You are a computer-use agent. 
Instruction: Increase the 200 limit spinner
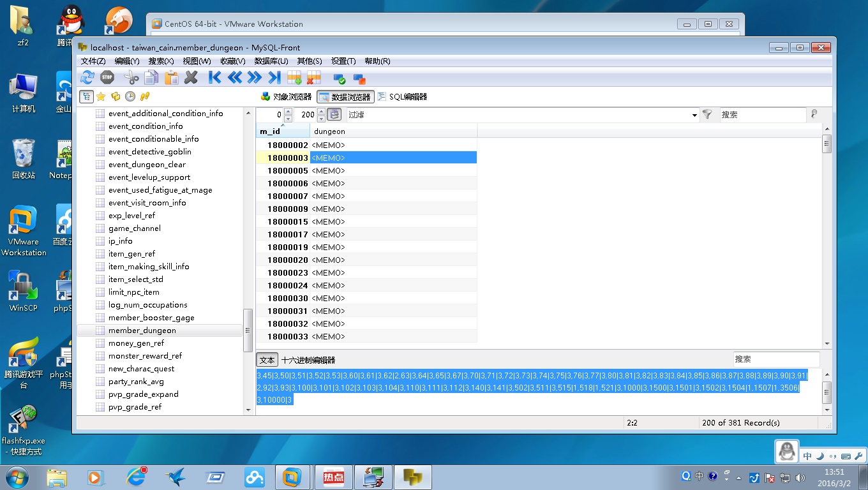coord(321,112)
